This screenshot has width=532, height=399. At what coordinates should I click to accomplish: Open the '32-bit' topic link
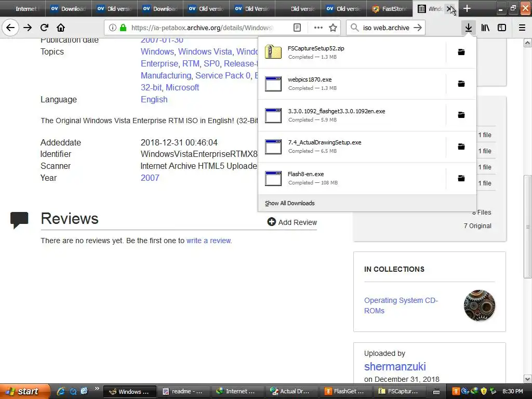151,87
